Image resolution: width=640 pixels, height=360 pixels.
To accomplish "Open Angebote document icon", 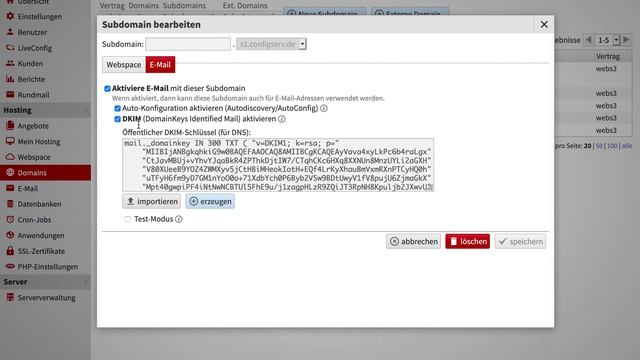I will coord(10,126).
